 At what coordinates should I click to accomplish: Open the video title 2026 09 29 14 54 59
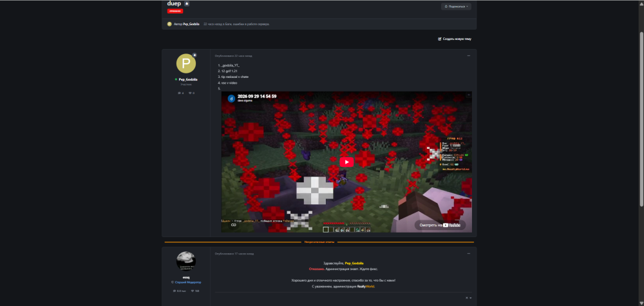(257, 97)
